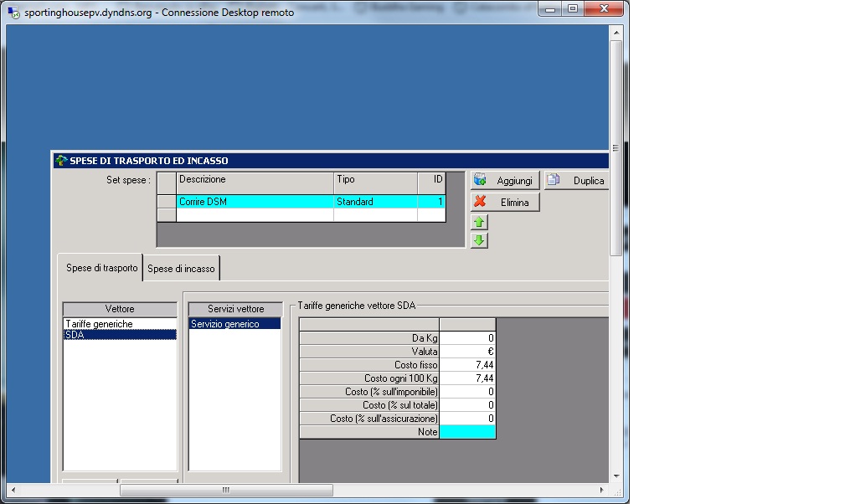Close the Remote Desktop connection window
Screen dimensions: 850x504
(604, 8)
